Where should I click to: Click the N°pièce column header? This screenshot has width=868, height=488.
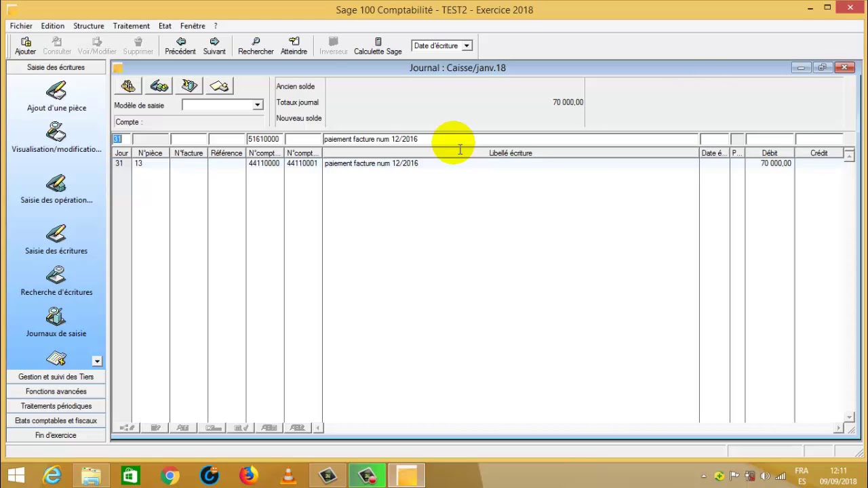click(x=151, y=153)
